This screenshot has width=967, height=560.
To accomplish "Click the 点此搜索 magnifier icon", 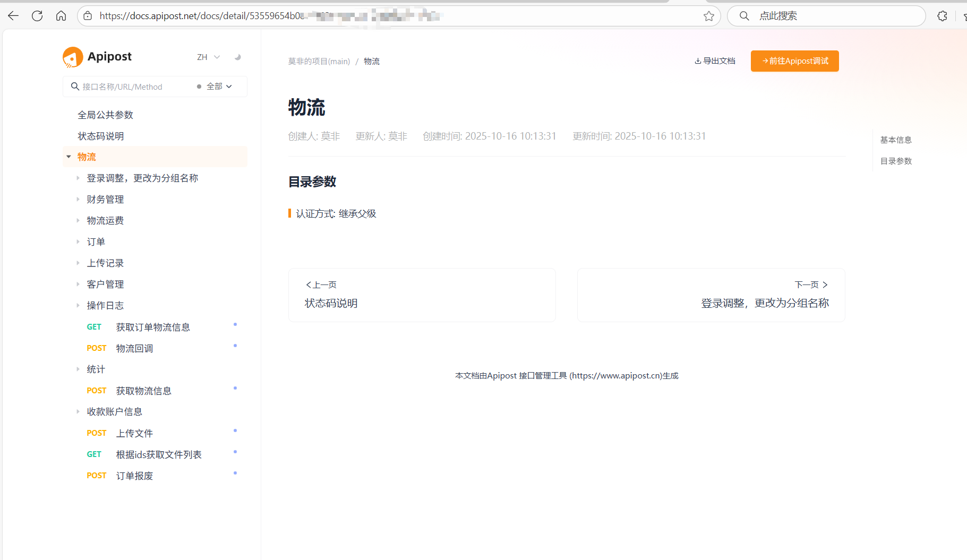I will coord(744,15).
